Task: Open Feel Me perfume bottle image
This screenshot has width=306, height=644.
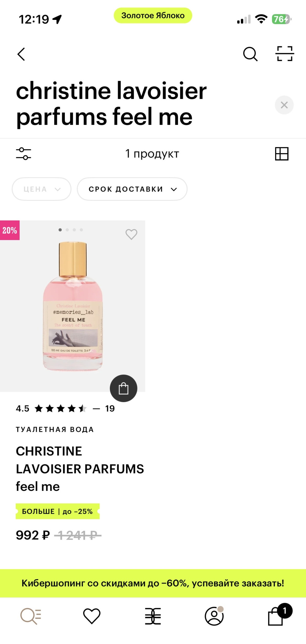Action: coord(73,306)
